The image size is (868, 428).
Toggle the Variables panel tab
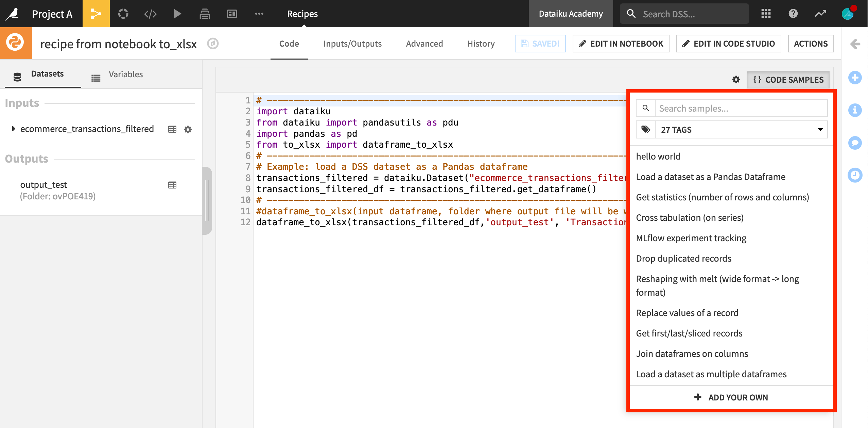(126, 74)
